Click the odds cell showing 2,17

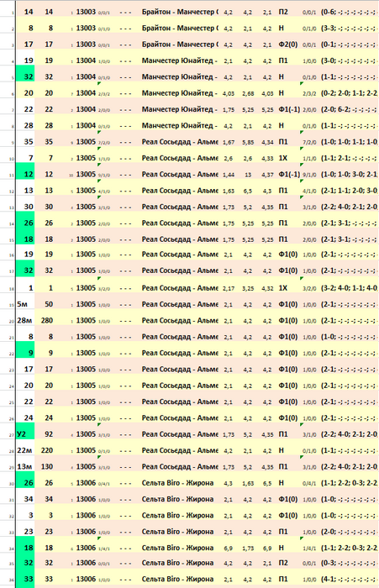point(229,288)
